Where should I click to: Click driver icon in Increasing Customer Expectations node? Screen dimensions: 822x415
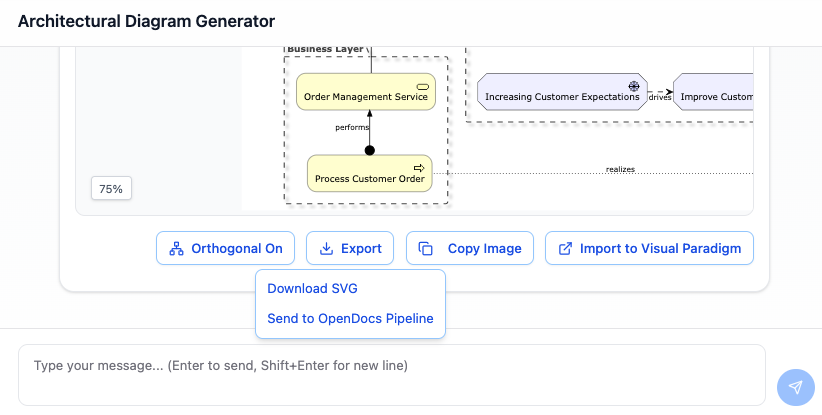coord(633,87)
